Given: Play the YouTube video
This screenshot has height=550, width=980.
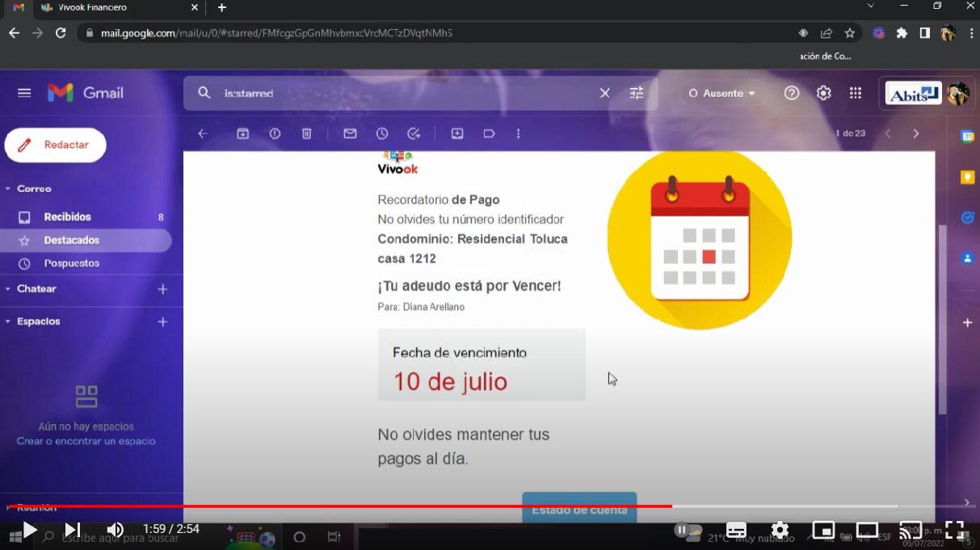Looking at the screenshot, I should (x=29, y=530).
